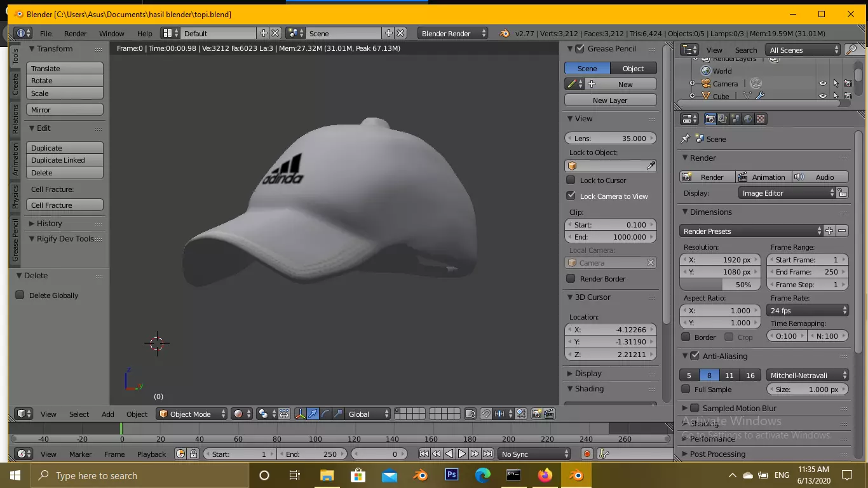Enable Lock to Cursor checkbox
Image resolution: width=868 pixels, height=488 pixels.
pos(571,180)
